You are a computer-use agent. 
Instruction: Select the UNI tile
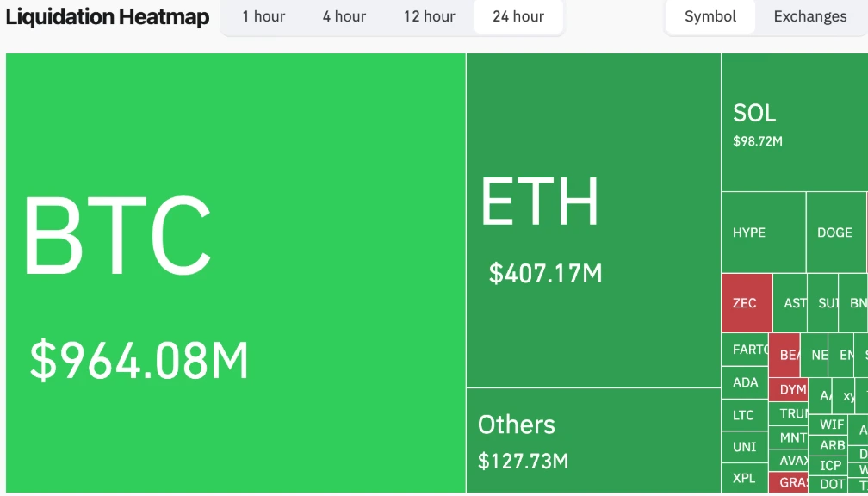click(x=744, y=447)
